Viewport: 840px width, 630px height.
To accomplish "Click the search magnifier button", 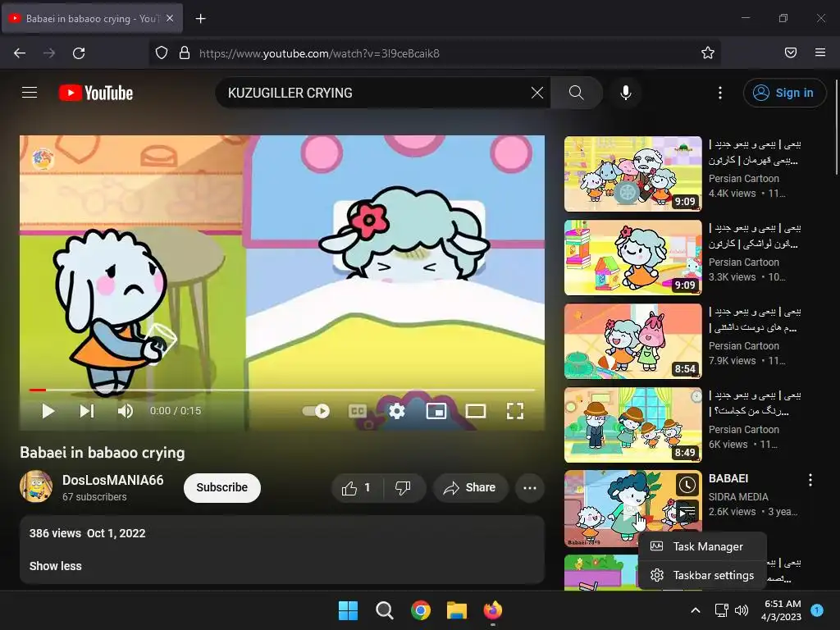I will 577,93.
